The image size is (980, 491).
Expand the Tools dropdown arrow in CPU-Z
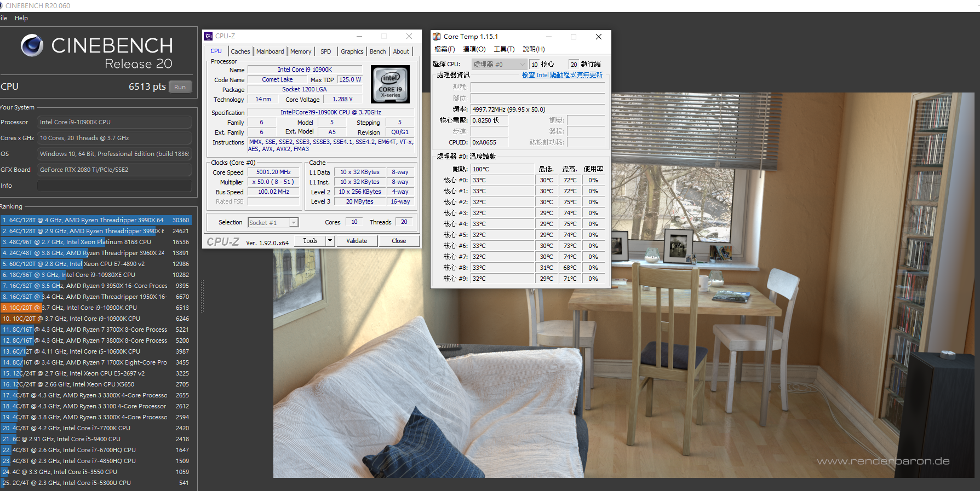click(x=330, y=241)
